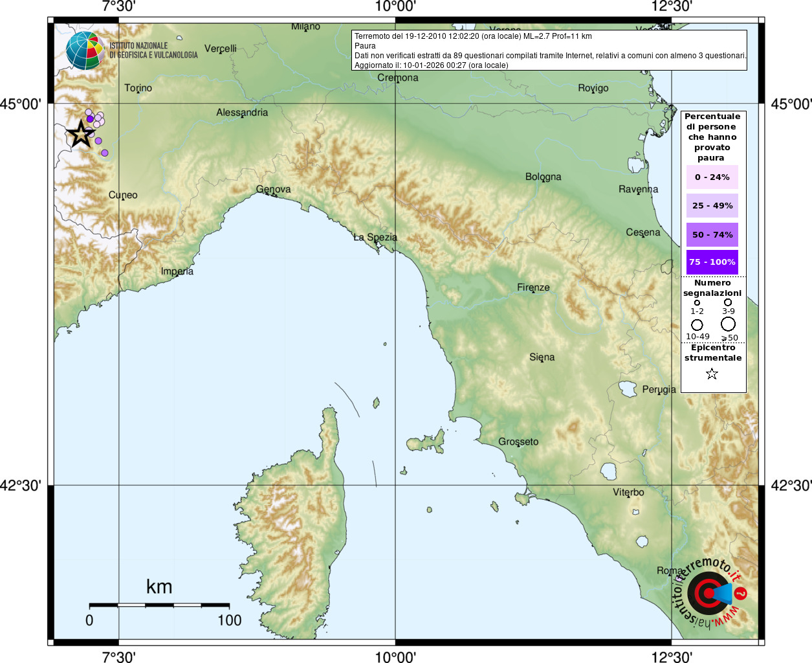The height and width of the screenshot is (663, 812).
Task: Click the right 42°30' latitude label
Action: pyautogui.click(x=791, y=485)
